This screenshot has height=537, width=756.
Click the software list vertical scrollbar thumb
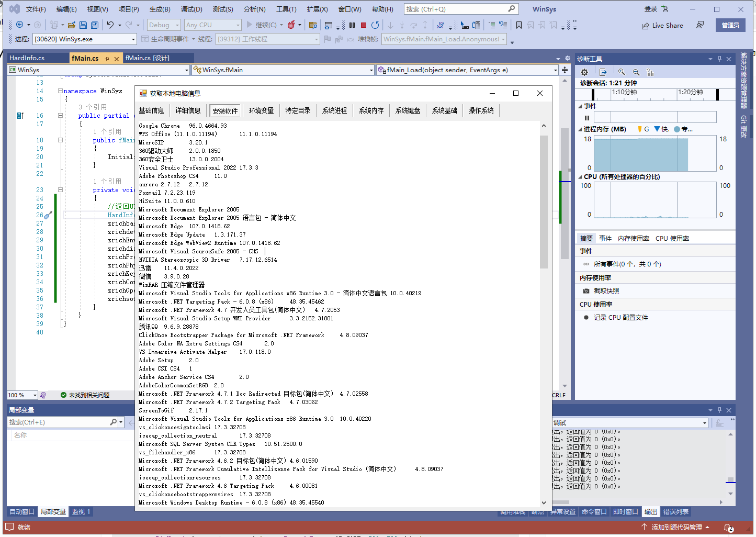tap(544, 202)
